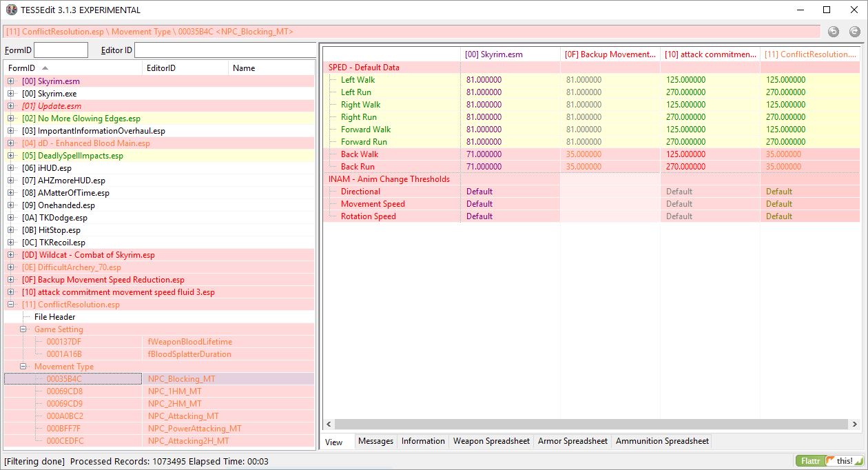Switch to the Messages tab
The height and width of the screenshot is (470, 868).
(x=375, y=441)
